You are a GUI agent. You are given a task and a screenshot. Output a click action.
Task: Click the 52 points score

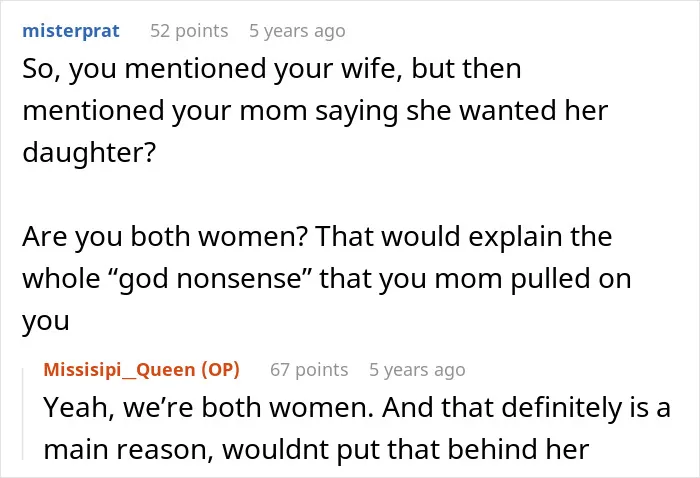click(x=189, y=31)
